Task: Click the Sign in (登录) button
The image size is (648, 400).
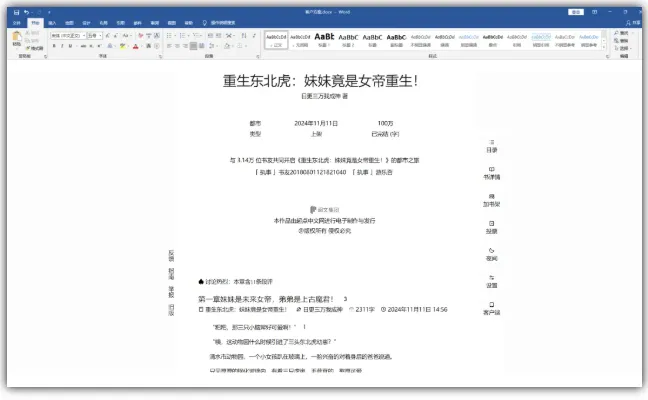Action: tap(576, 12)
